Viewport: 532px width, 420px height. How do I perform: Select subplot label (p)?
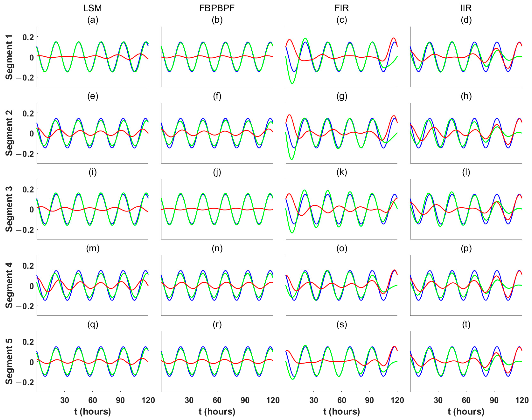(x=466, y=248)
